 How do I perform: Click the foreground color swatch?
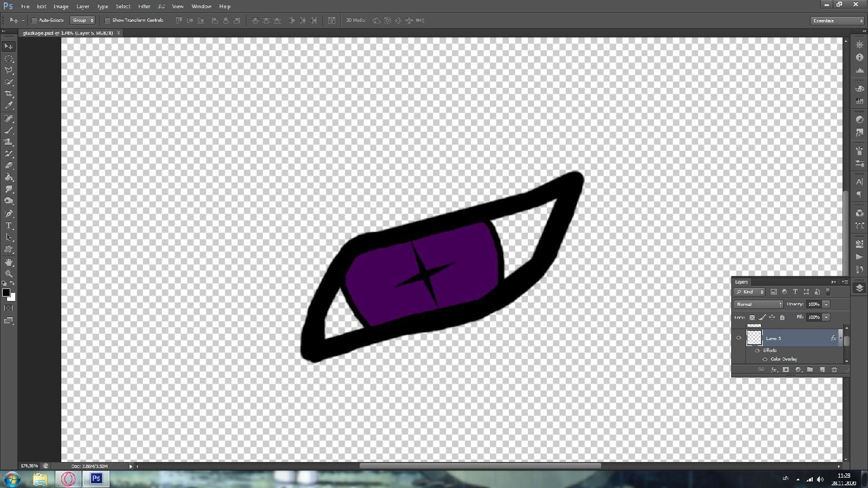click(x=6, y=293)
